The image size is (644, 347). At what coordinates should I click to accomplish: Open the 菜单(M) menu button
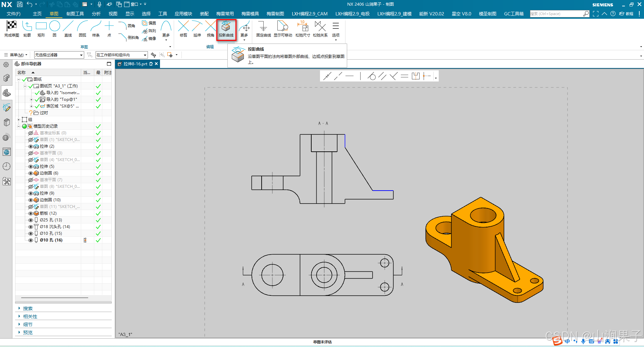click(x=16, y=55)
